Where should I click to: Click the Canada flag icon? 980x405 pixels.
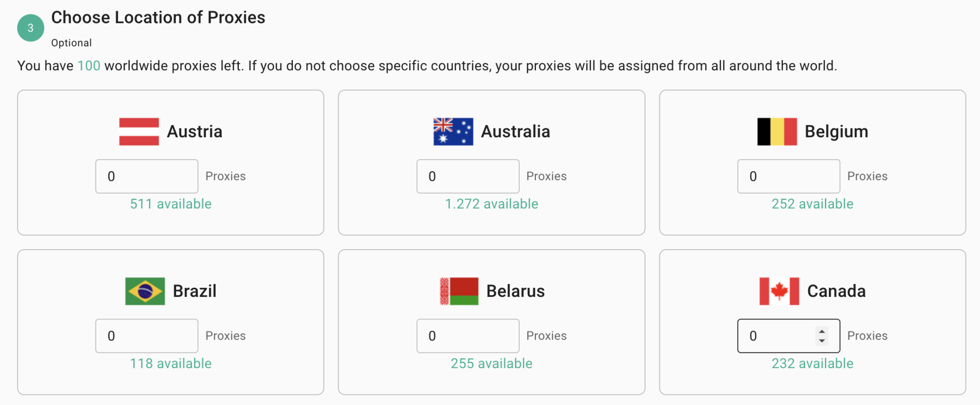pyautogui.click(x=779, y=291)
